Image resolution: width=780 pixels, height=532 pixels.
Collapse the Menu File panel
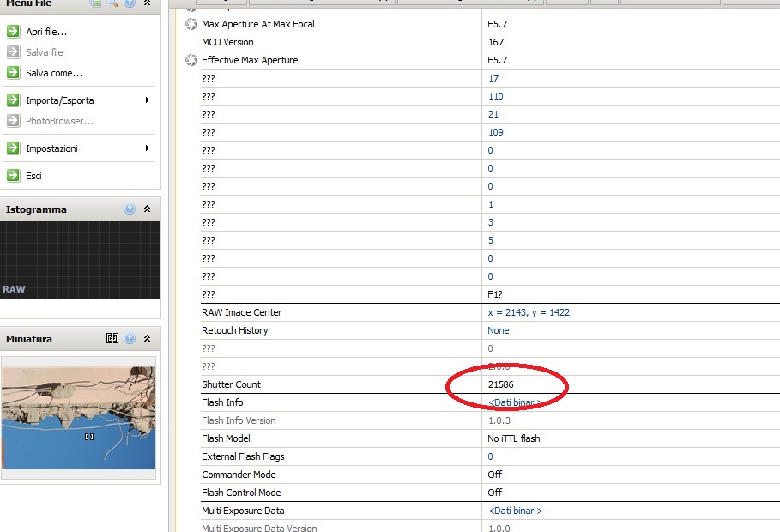pos(147,3)
